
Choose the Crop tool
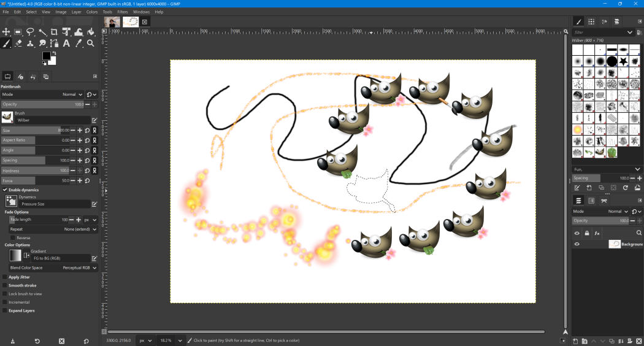click(x=54, y=32)
